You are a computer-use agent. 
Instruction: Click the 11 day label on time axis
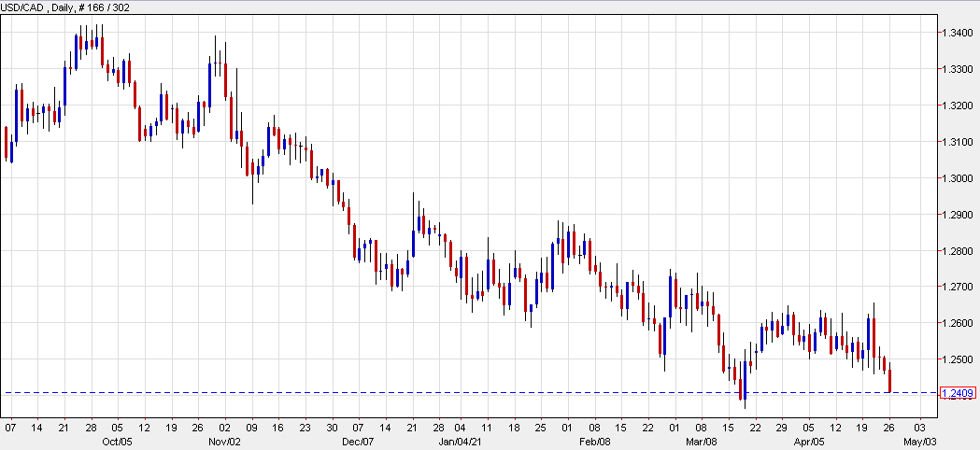click(x=487, y=429)
